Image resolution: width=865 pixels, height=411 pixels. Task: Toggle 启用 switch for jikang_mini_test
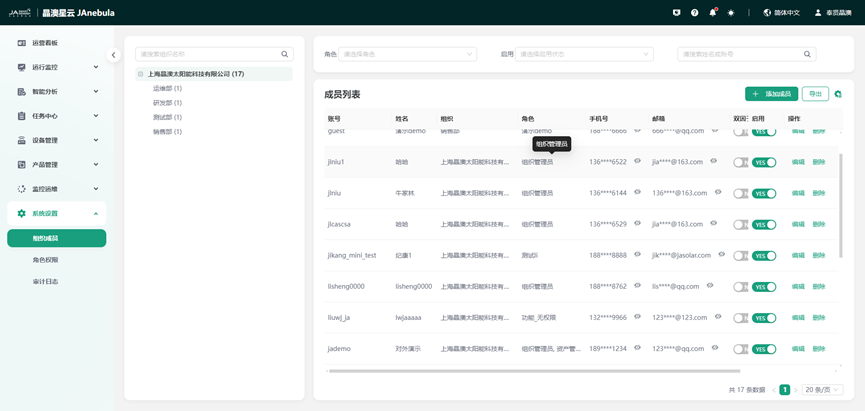(x=764, y=256)
